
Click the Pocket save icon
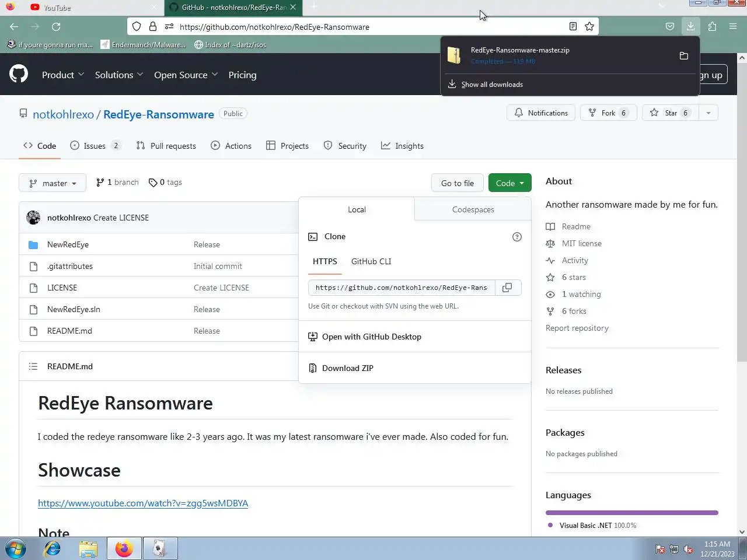(670, 26)
